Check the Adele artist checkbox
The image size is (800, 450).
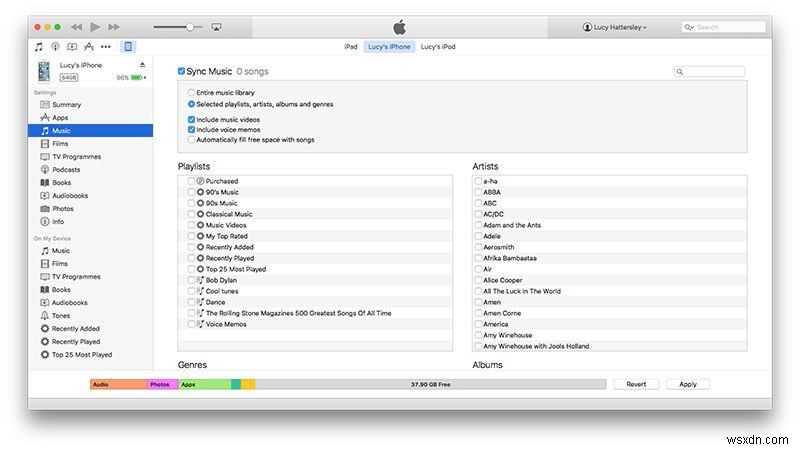[478, 236]
